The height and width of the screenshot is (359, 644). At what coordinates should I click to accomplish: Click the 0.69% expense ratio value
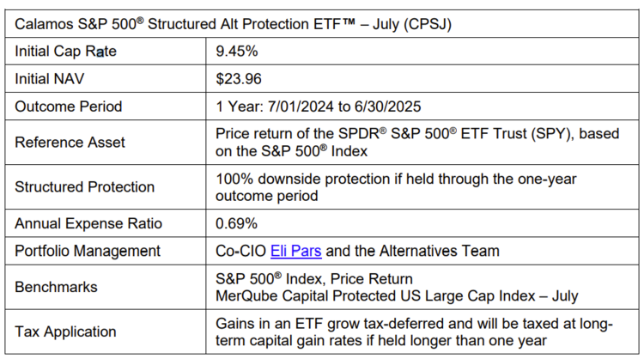(x=238, y=223)
